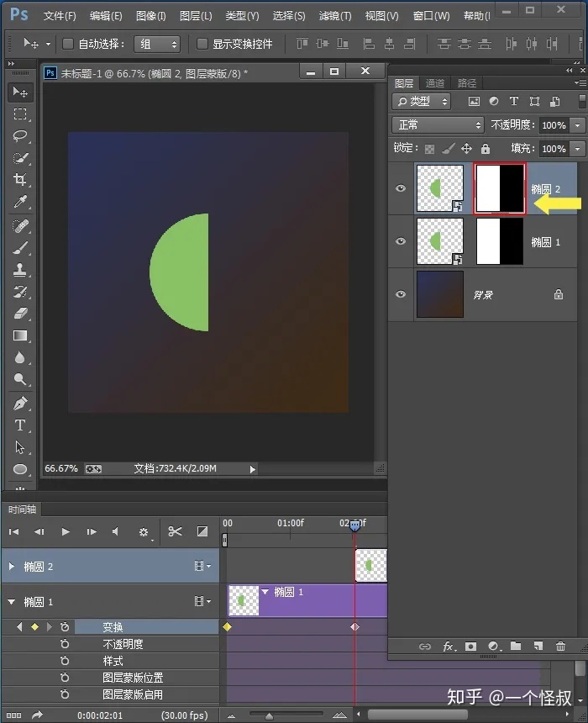
Task: Select the Eyedropper tool
Action: (20, 202)
